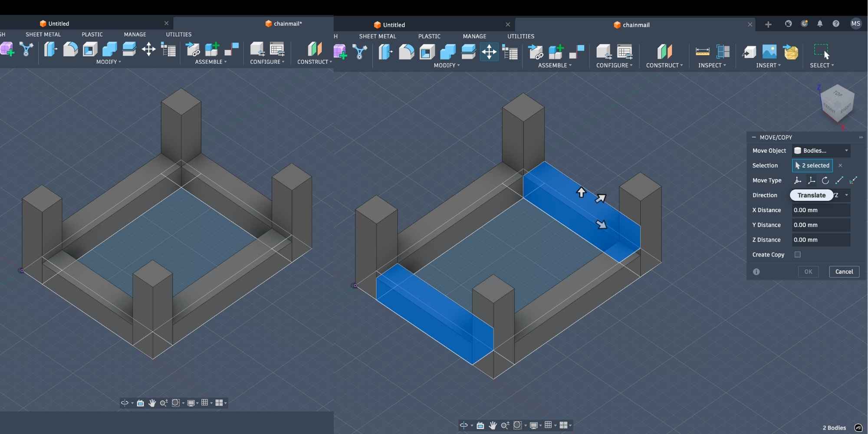
Task: Open the Move Object Bodies dropdown
Action: tap(821, 151)
